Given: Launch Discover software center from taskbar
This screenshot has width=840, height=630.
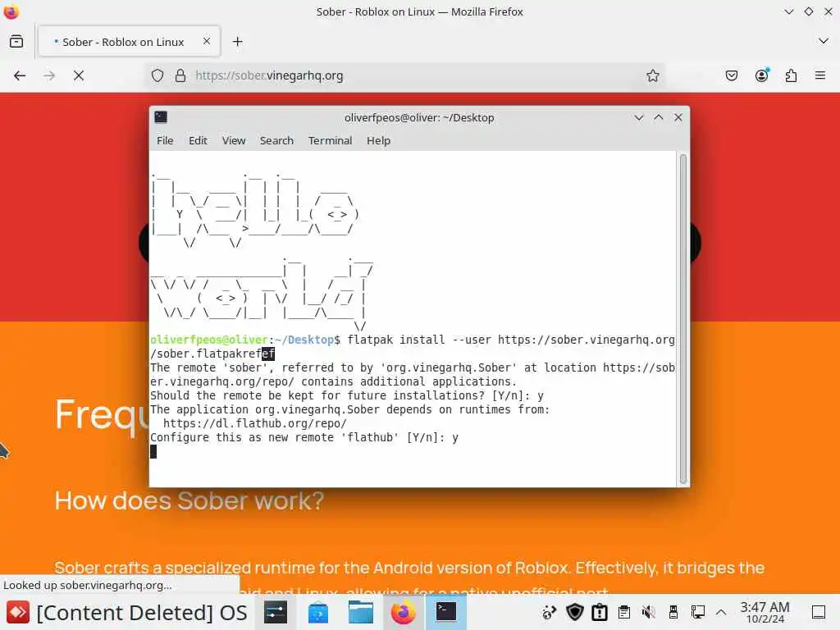Looking at the screenshot, I should pos(318,612).
